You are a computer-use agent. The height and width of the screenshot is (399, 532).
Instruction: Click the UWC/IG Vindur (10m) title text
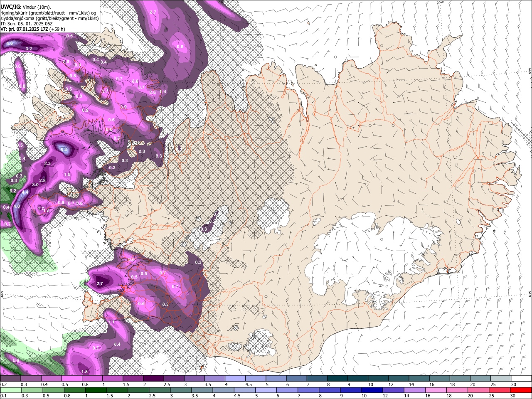25,6
